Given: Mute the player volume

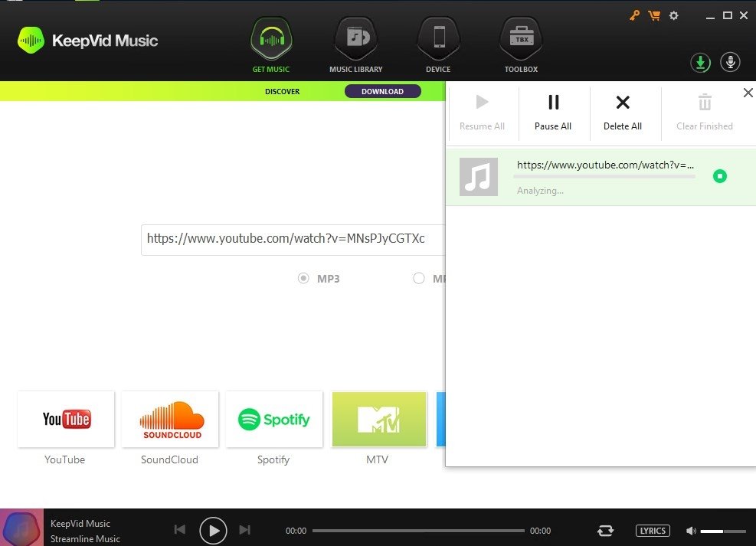Looking at the screenshot, I should click(x=691, y=531).
